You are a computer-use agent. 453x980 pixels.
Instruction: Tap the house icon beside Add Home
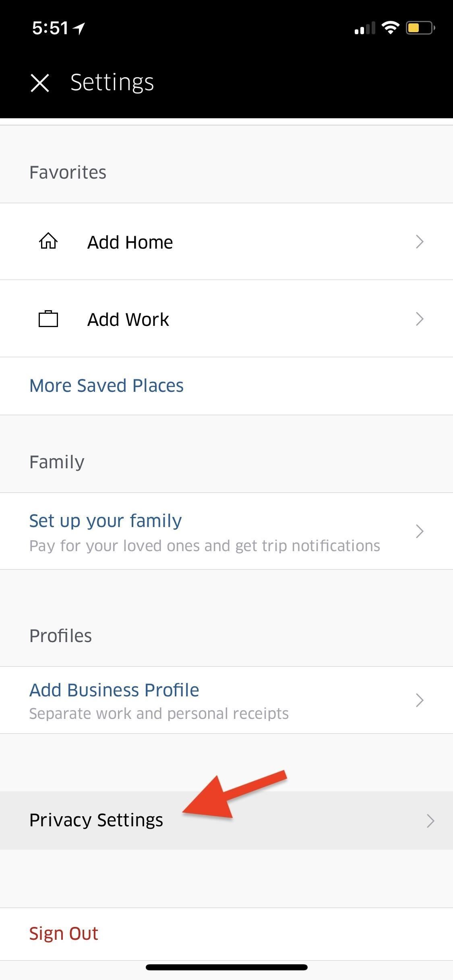[x=48, y=241]
